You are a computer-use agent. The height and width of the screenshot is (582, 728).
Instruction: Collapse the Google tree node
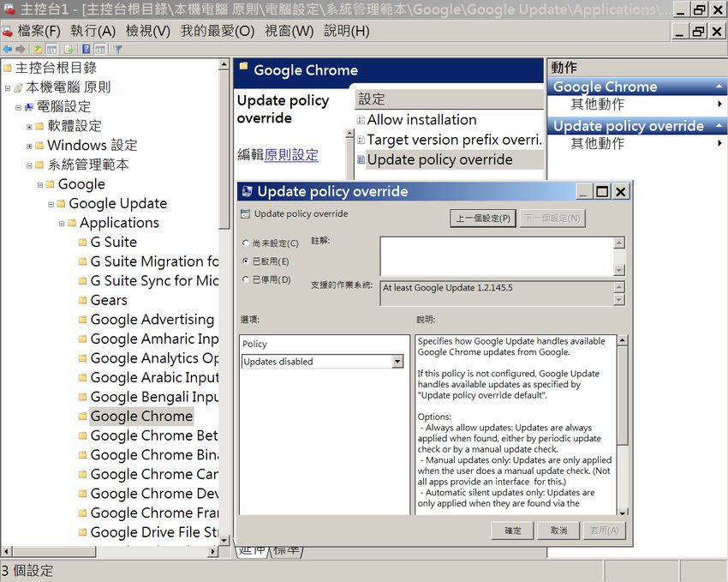40,185
